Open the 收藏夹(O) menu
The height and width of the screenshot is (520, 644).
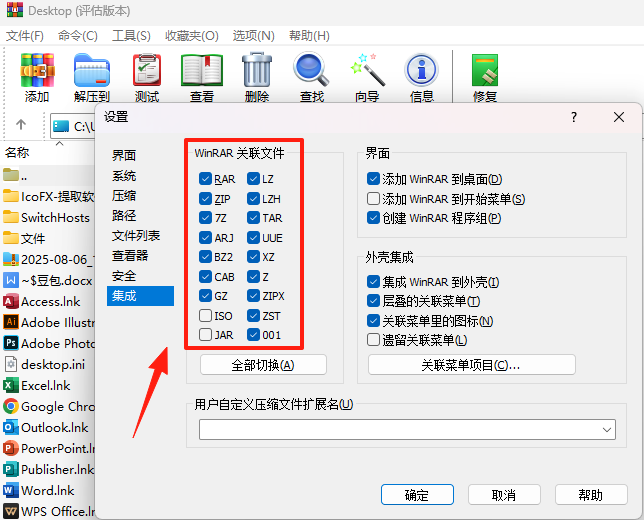pos(192,36)
